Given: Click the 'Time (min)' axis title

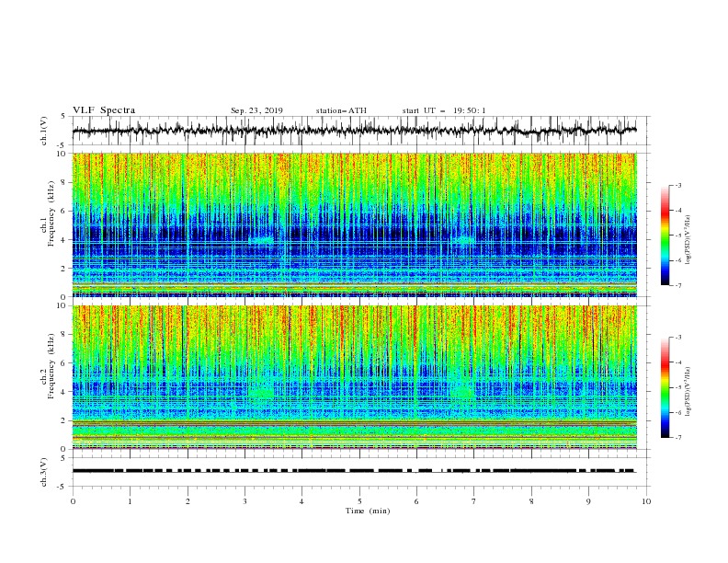Looking at the screenshot, I should pyautogui.click(x=368, y=511).
